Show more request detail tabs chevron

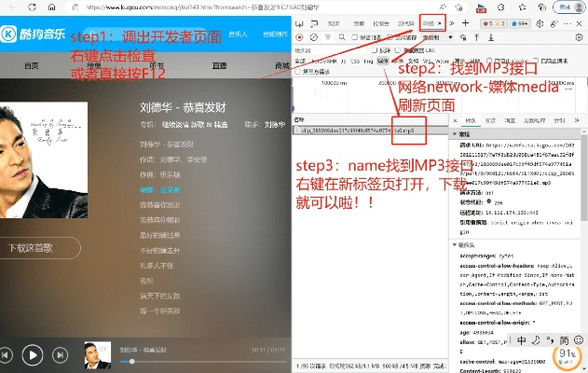tap(577, 120)
